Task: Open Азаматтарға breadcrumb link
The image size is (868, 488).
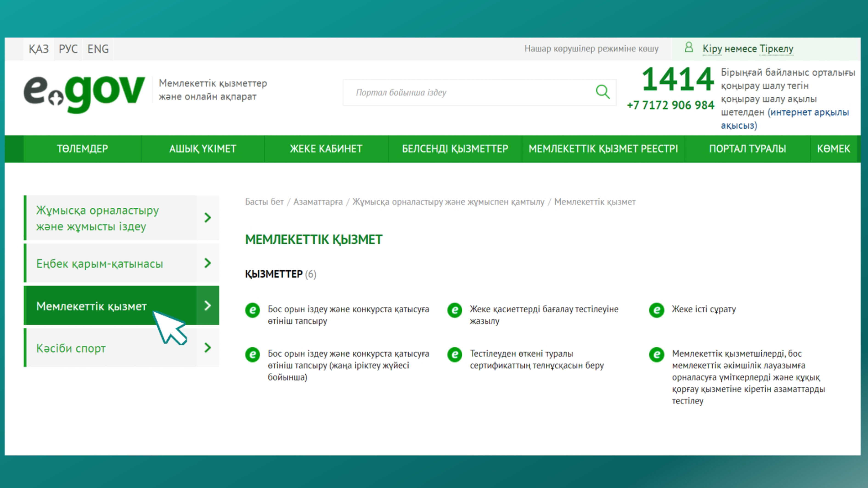Action: point(318,202)
